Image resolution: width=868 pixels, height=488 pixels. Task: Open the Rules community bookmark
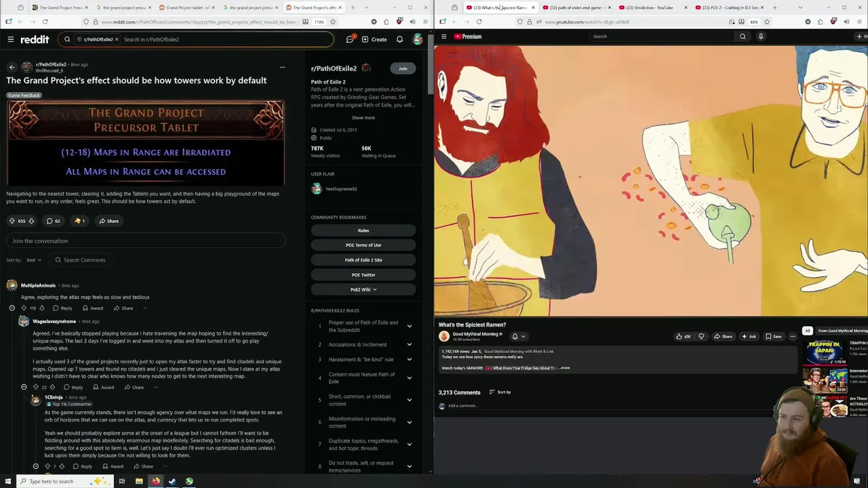point(363,230)
